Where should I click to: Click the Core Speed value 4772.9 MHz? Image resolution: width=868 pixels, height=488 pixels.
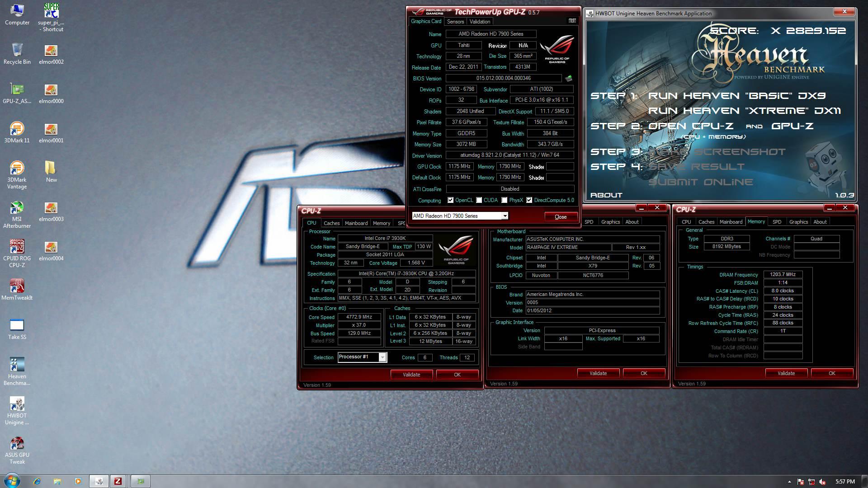[x=359, y=317]
